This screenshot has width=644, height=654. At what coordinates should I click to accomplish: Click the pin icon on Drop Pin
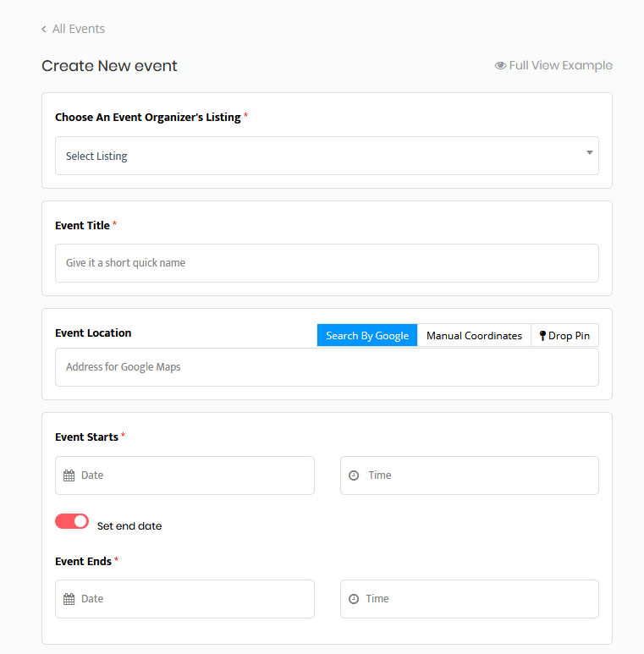pyautogui.click(x=542, y=336)
